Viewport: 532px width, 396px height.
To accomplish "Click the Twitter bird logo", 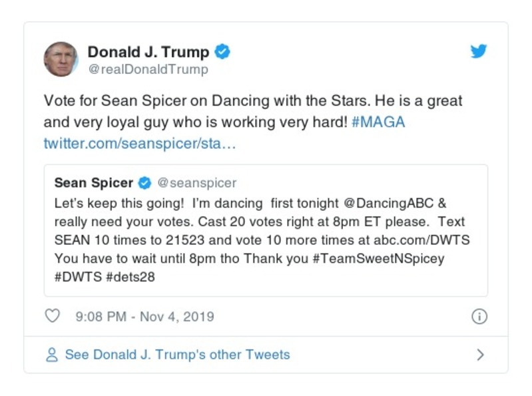I will (x=478, y=52).
